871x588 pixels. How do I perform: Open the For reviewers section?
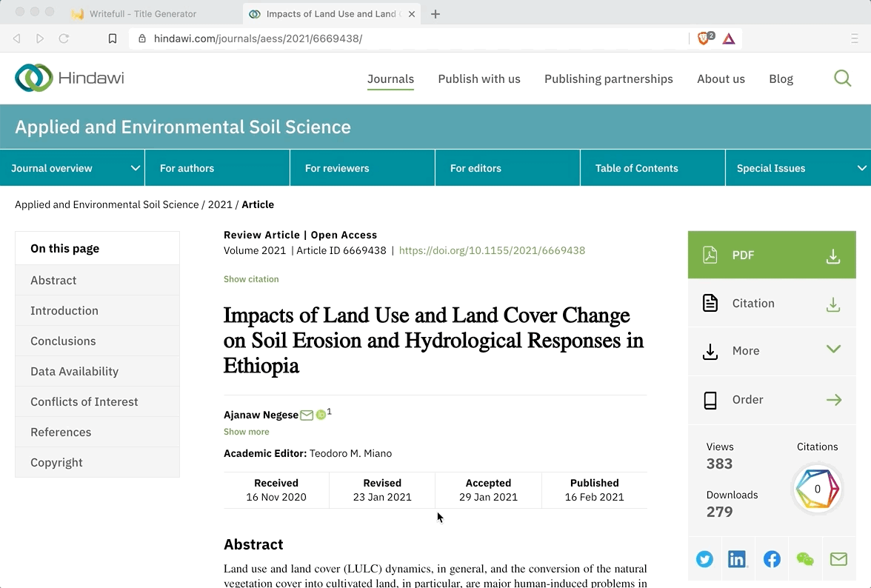pyautogui.click(x=362, y=168)
